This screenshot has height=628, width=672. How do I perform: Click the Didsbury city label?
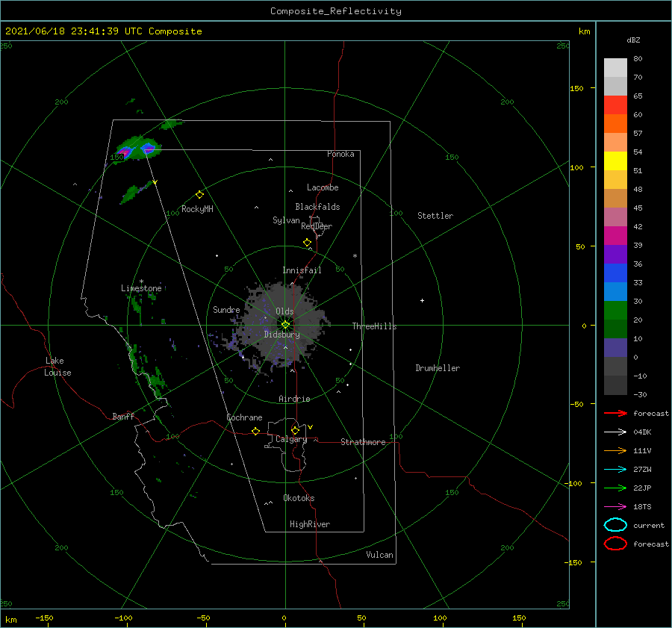281,335
